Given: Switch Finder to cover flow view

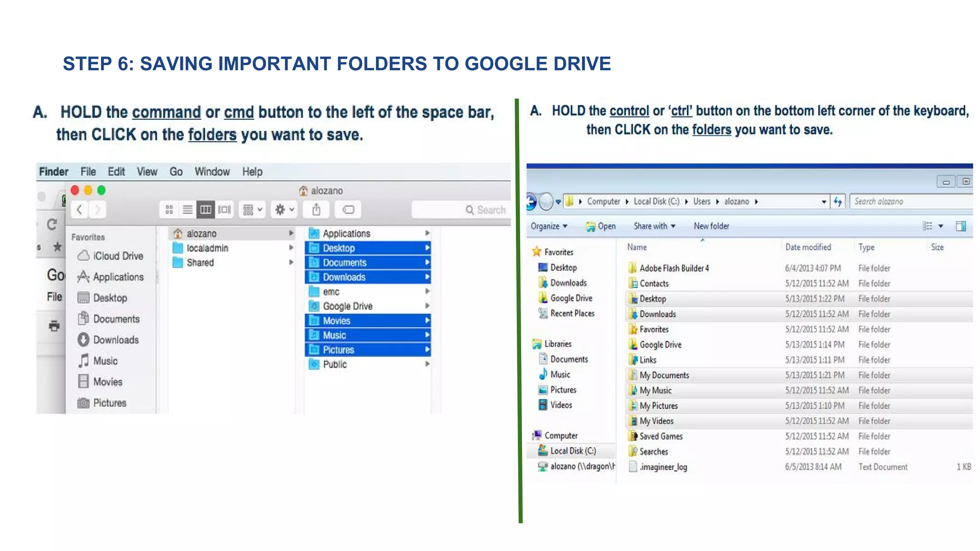Looking at the screenshot, I should [x=224, y=209].
